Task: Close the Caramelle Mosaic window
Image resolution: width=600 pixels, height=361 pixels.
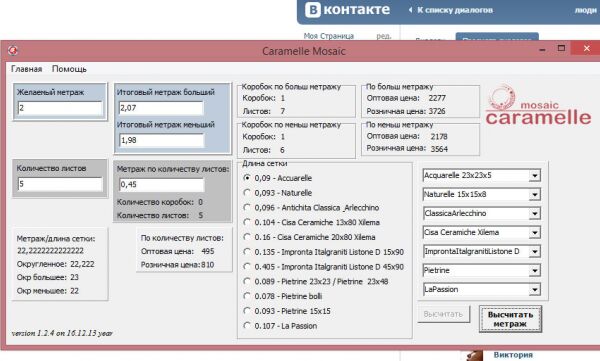Action: (x=586, y=49)
